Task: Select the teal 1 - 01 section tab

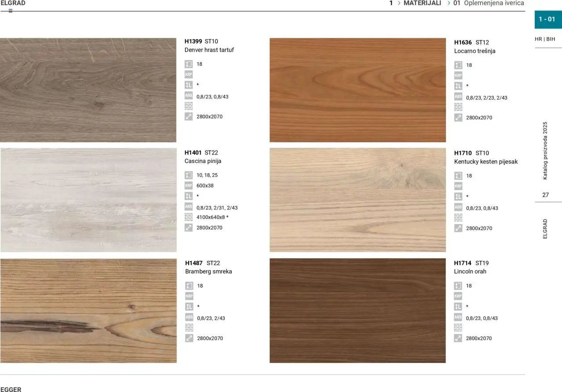Action: [548, 19]
